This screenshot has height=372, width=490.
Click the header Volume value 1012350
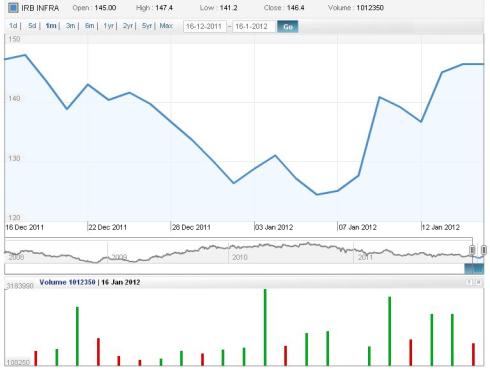370,8
